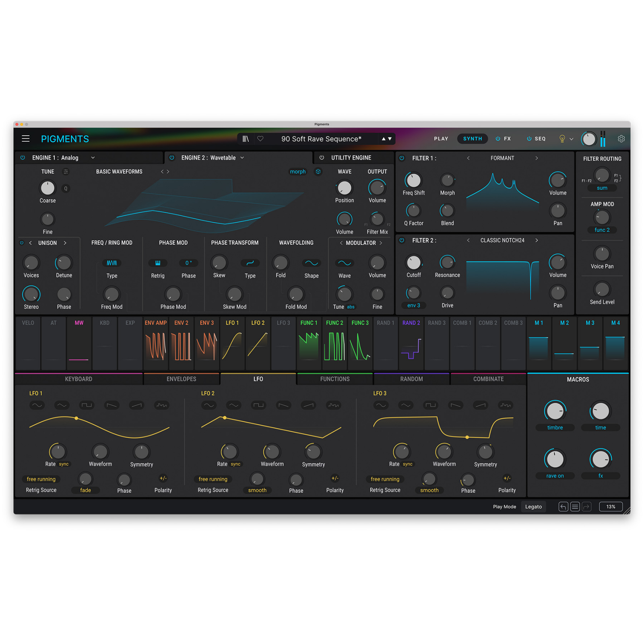Select LFO 3 sine waveform icon
This screenshot has height=644, width=644.
pos(381,405)
